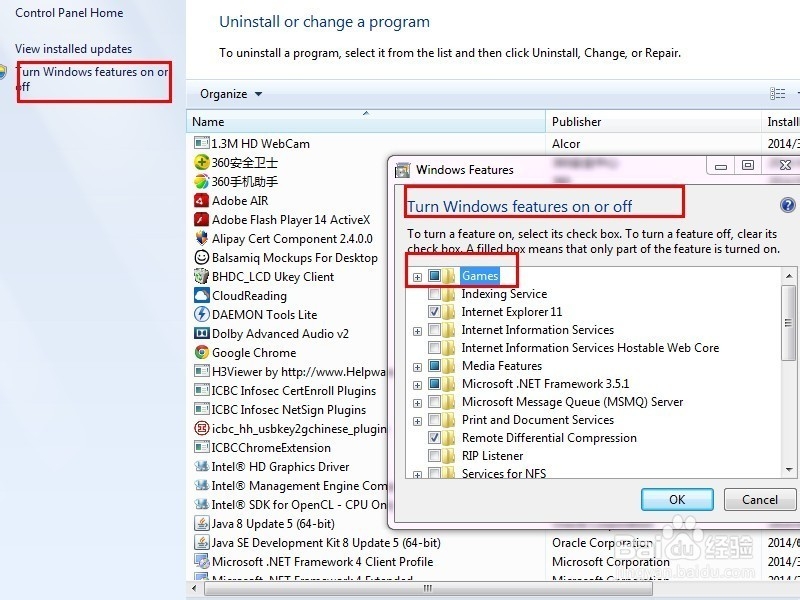The image size is (800, 600).
Task: Enable IIS Hostable Web Core checkbox
Action: [435, 348]
